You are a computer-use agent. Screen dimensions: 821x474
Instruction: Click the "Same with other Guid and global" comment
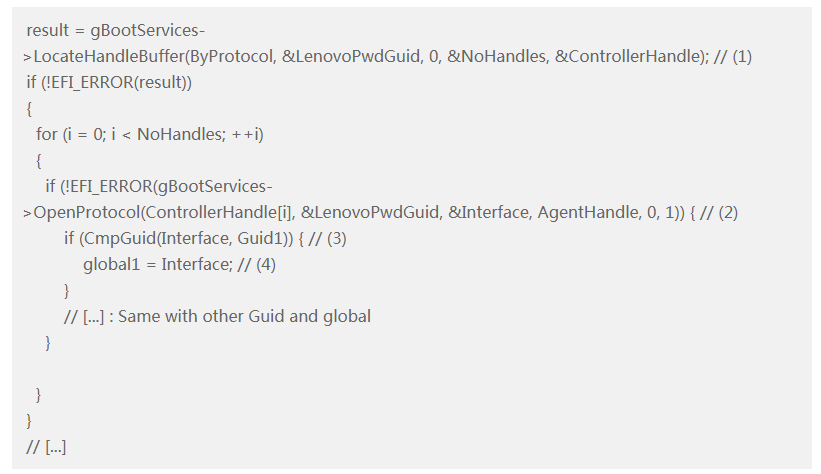(x=244, y=317)
